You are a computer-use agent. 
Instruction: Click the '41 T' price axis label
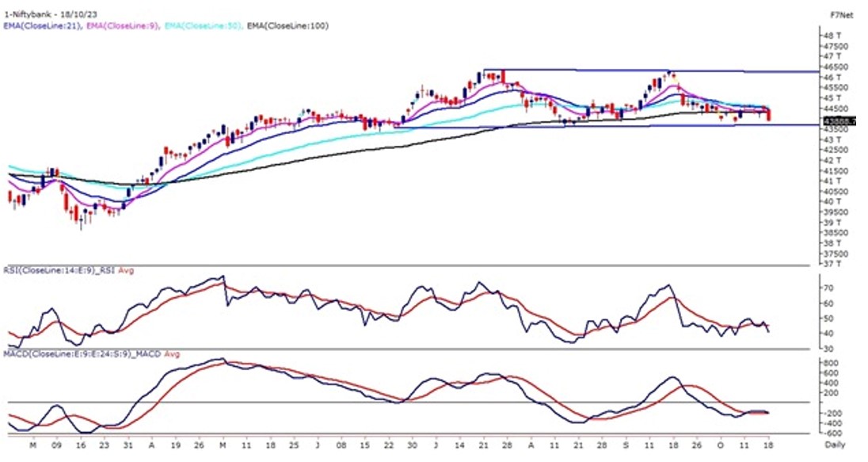point(832,181)
